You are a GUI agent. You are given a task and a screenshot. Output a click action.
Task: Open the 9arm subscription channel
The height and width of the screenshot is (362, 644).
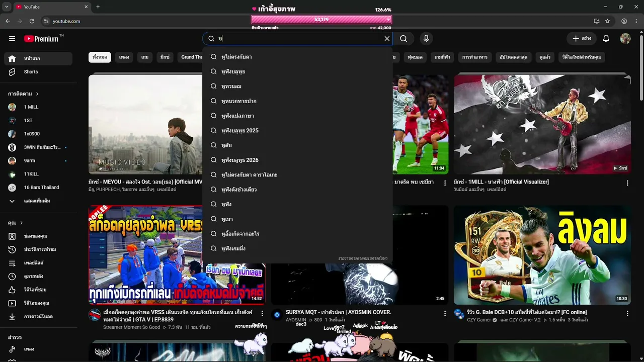(x=38, y=161)
